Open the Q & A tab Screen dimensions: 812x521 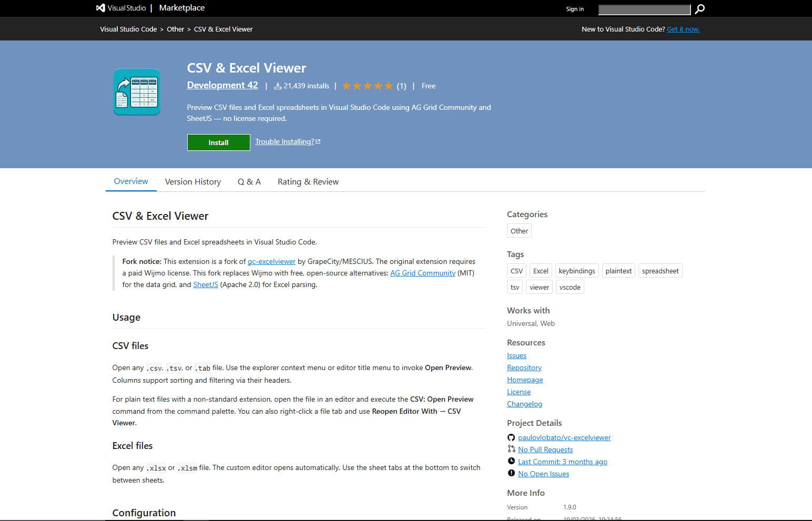click(x=249, y=182)
